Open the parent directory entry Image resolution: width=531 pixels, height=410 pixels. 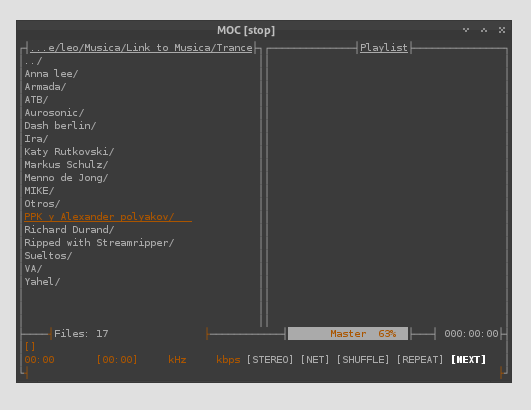33,61
